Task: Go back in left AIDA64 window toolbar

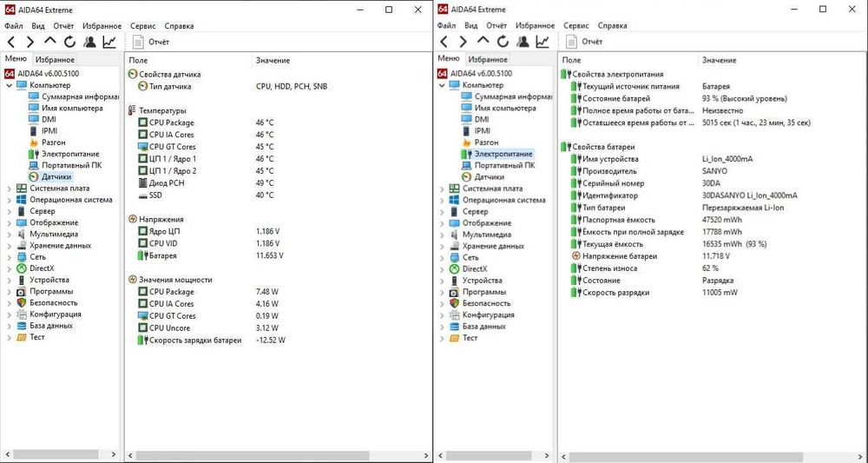Action: pos(11,42)
